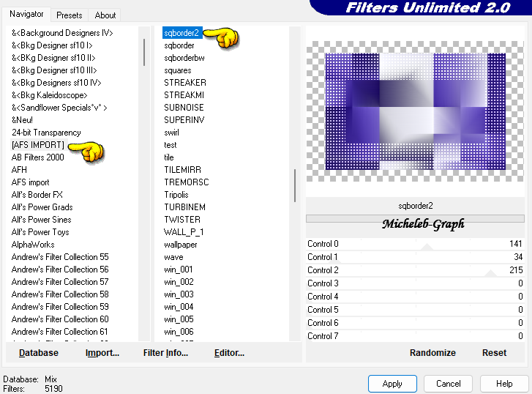This screenshot has width=532, height=394.
Task: Open the Database menu button
Action: [x=39, y=353]
